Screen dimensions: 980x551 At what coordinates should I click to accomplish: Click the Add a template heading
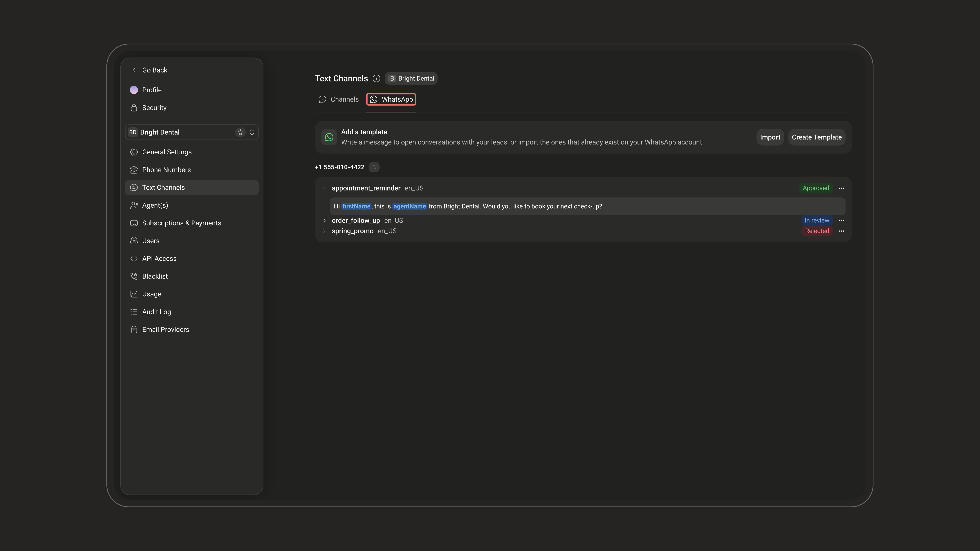point(364,132)
